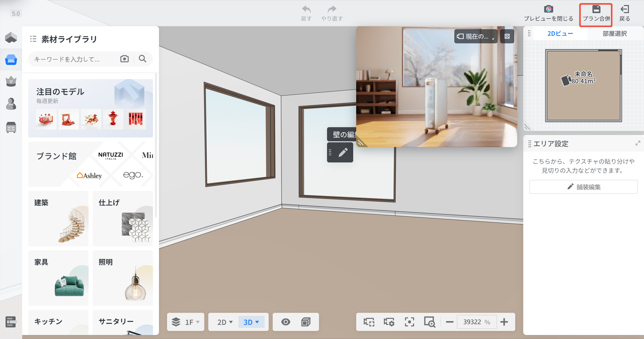
Task: Toggle visibility with the eye icon
Action: [286, 322]
